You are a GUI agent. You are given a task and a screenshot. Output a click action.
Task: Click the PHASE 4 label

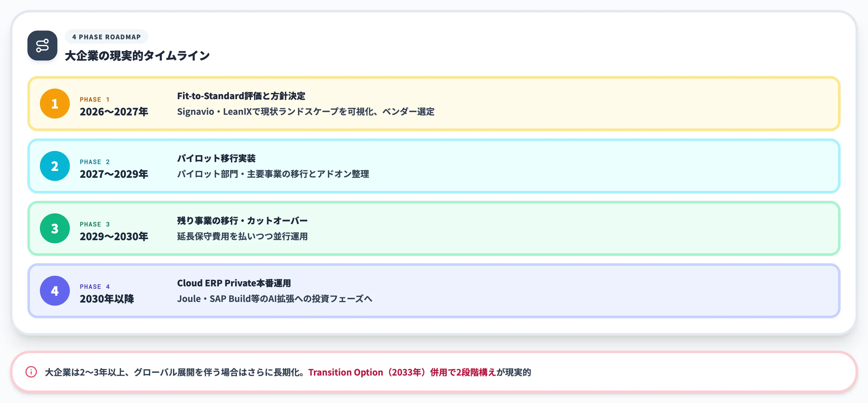pyautogui.click(x=95, y=287)
